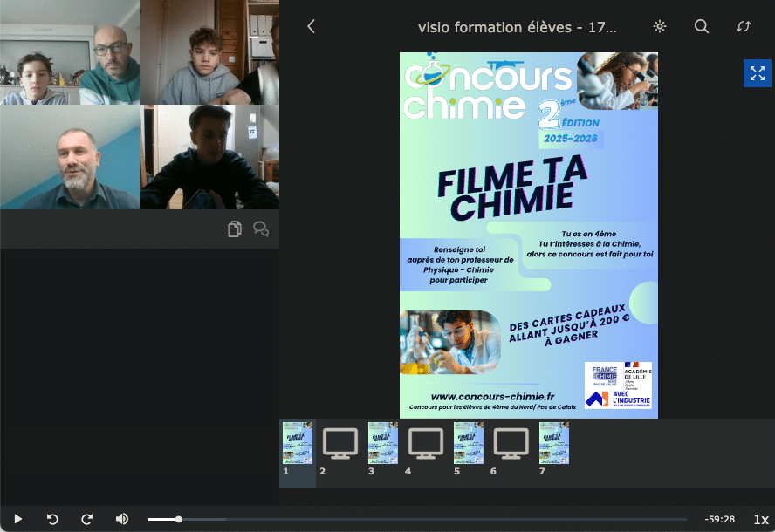Toggle the brightness theme icon

click(x=660, y=26)
